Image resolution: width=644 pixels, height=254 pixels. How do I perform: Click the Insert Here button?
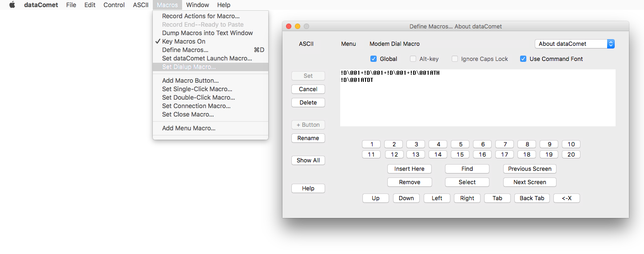click(409, 169)
